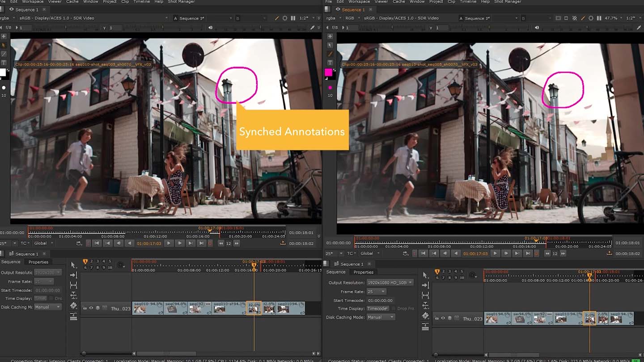Open the Output Resolution dropdown in right panel
644x362 pixels.
[x=390, y=282]
